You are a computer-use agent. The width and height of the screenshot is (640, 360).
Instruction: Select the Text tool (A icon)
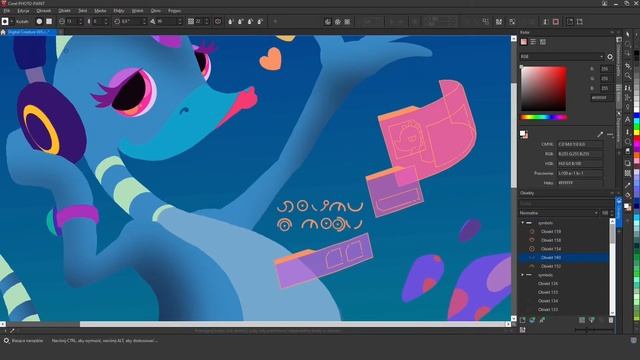[628, 119]
